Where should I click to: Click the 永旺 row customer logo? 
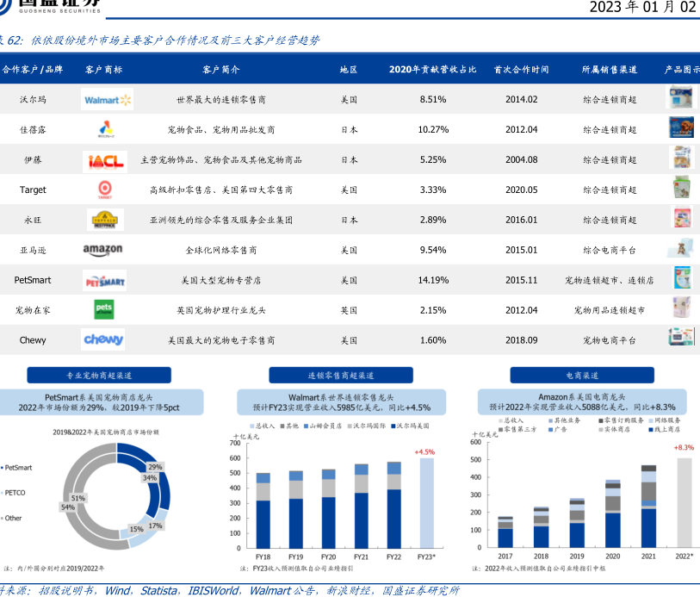point(105,221)
